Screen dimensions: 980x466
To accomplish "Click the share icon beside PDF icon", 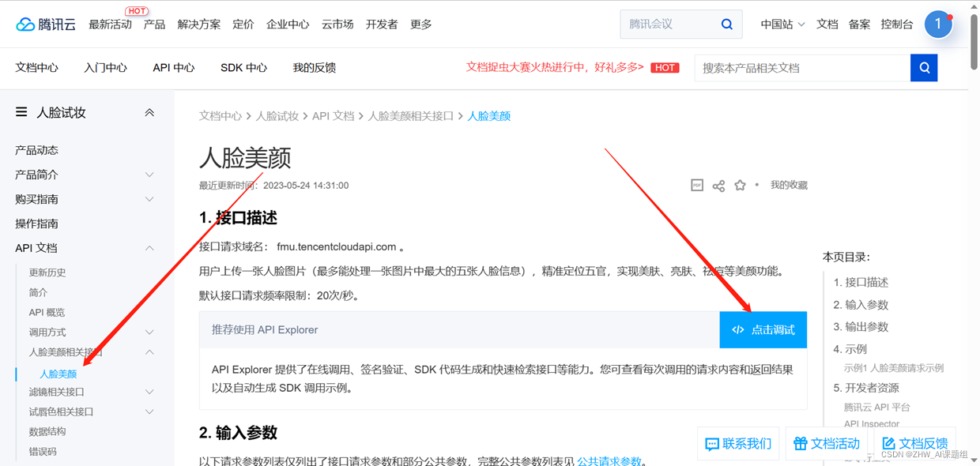I will (x=718, y=186).
